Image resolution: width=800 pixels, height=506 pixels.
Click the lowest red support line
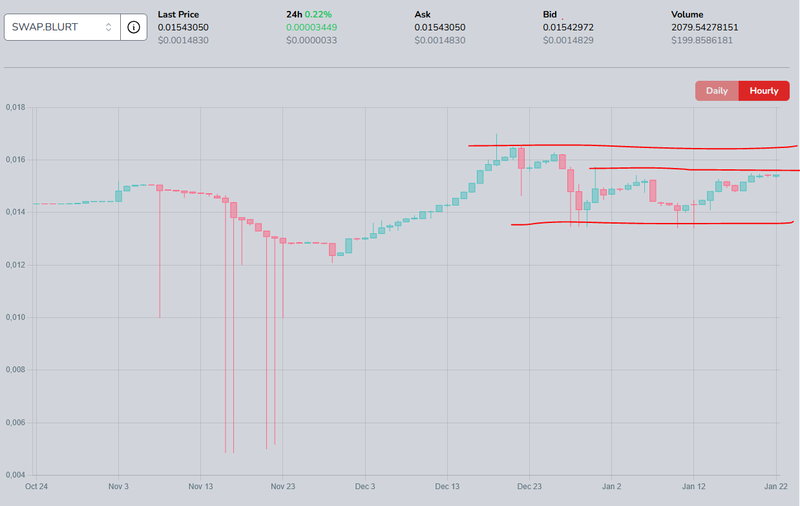pos(650,223)
